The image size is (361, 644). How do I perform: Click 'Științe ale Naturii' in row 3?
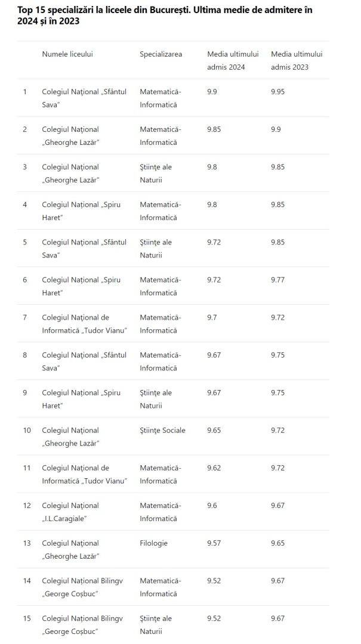click(155, 173)
